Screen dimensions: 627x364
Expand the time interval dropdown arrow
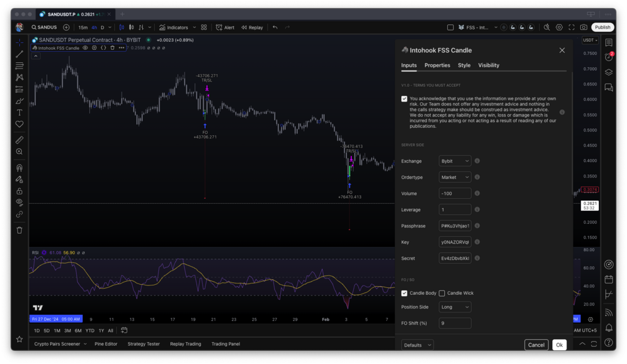(x=110, y=27)
